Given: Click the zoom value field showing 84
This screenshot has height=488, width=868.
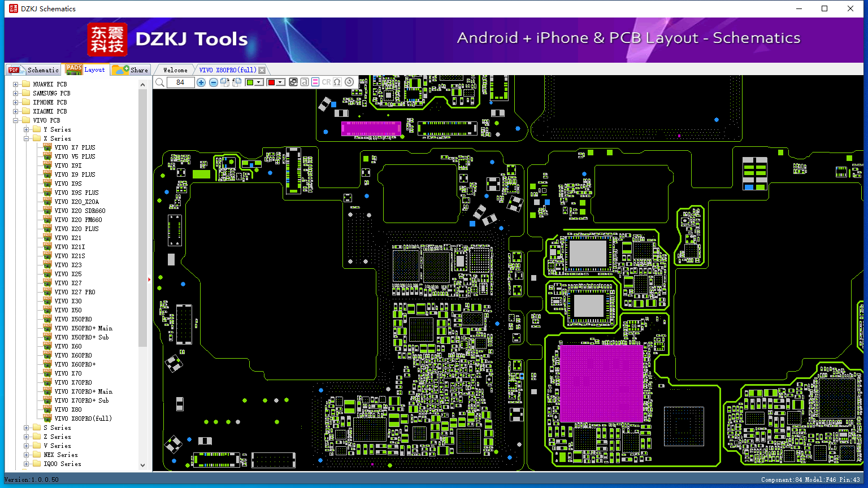Looking at the screenshot, I should (180, 82).
